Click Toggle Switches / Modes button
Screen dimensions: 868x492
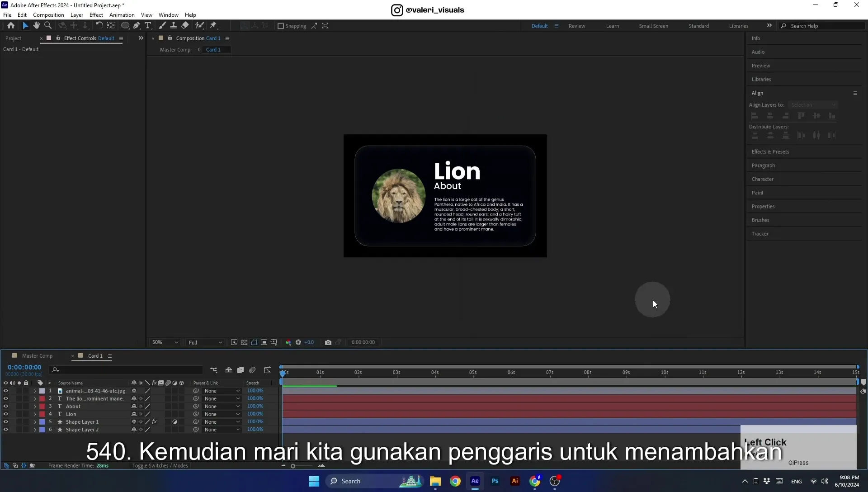160,466
